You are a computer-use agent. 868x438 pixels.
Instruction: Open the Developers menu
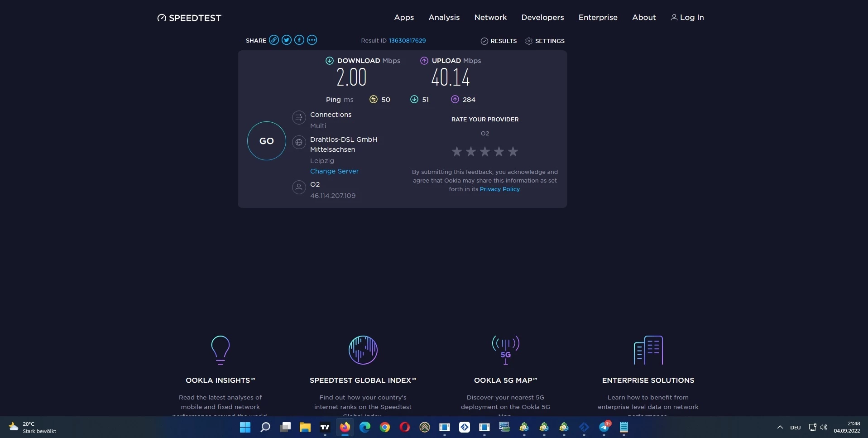542,17
